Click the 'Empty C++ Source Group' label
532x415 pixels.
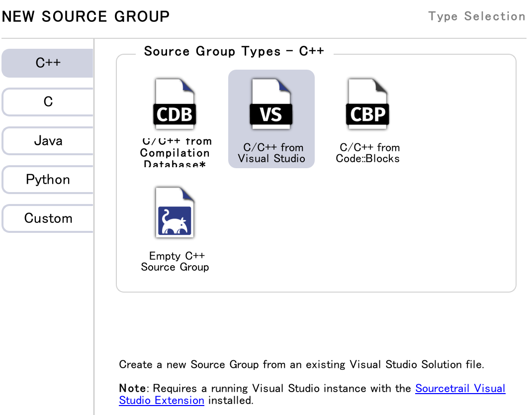click(x=175, y=261)
